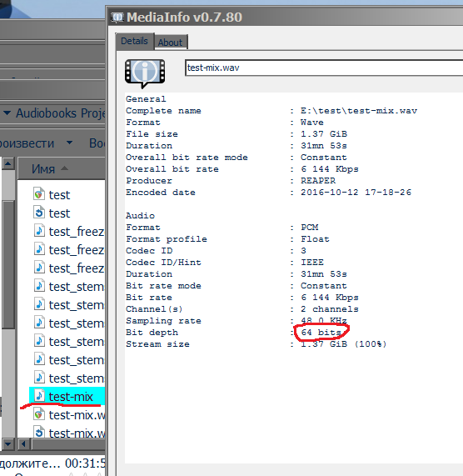Click the Воспроизвести toolbar button
Viewport: 463px width, 476px height.
pyautogui.click(x=27, y=143)
